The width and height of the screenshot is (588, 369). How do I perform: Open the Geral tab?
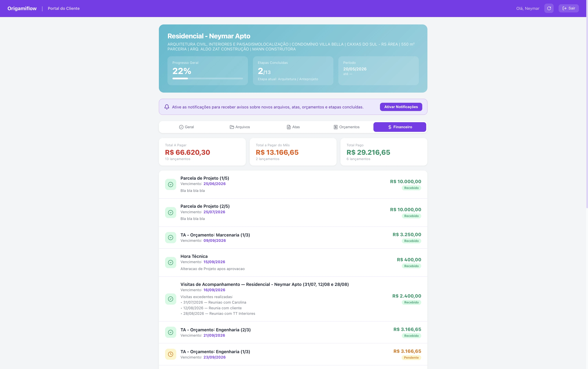[187, 127]
